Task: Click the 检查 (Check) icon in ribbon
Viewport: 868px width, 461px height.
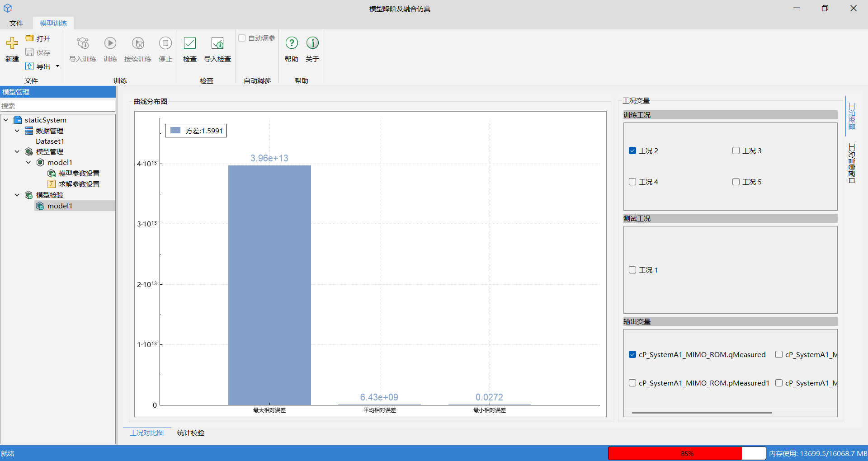Action: click(x=190, y=43)
